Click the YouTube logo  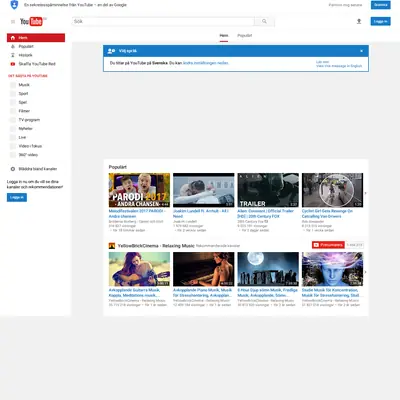(x=33, y=21)
